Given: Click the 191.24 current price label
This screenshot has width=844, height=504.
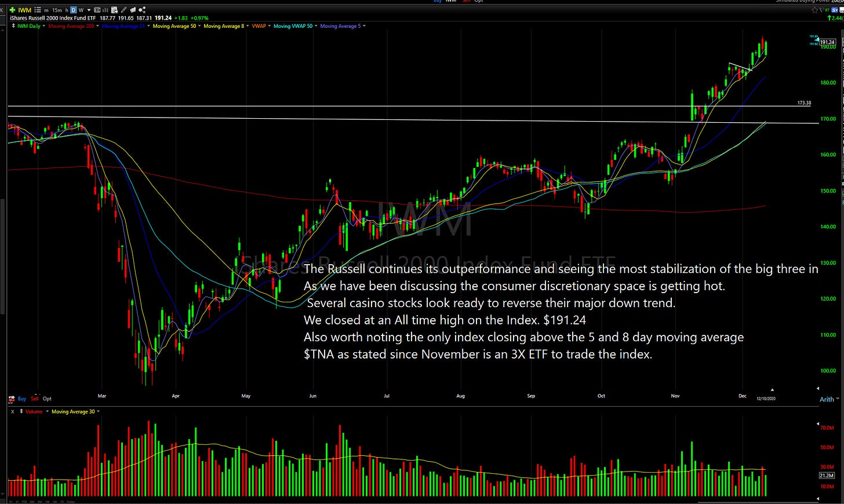Looking at the screenshot, I should 827,42.
